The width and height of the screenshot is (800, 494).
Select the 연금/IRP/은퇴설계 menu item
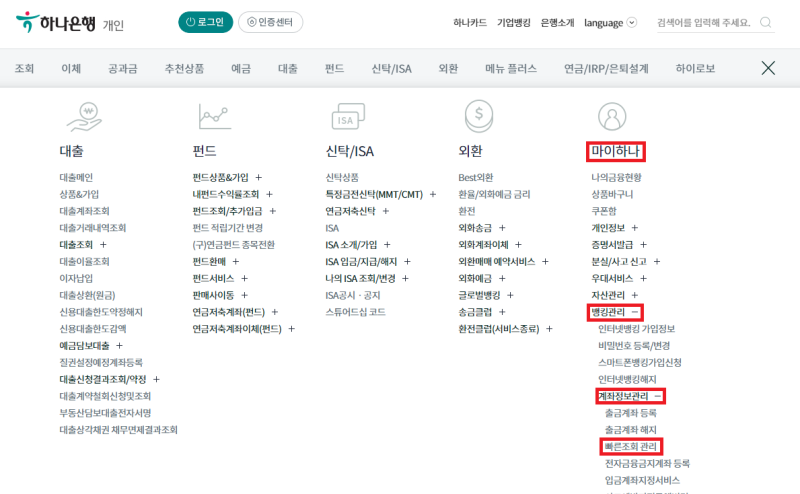(x=606, y=68)
